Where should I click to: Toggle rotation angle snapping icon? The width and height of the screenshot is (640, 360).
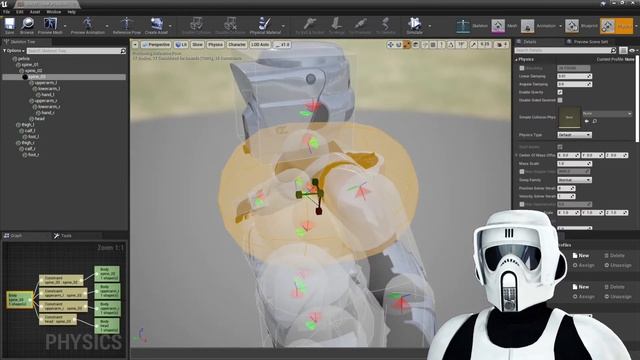tap(451, 44)
